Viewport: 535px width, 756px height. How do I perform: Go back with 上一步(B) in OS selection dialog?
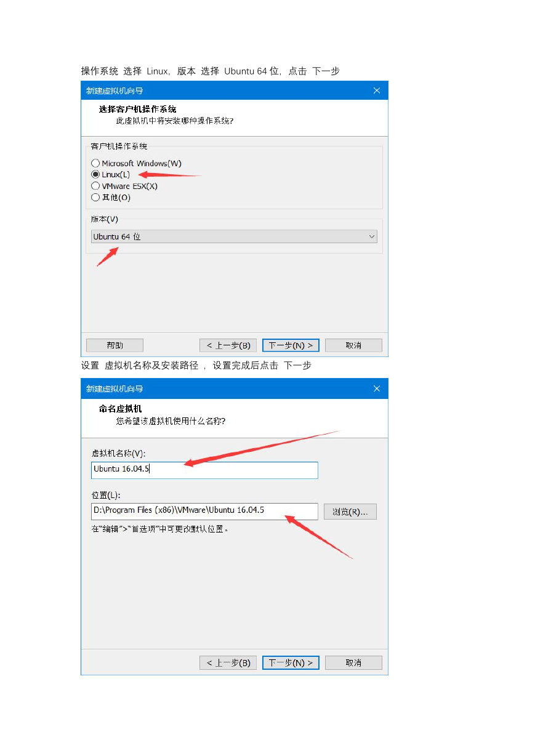tap(228, 345)
